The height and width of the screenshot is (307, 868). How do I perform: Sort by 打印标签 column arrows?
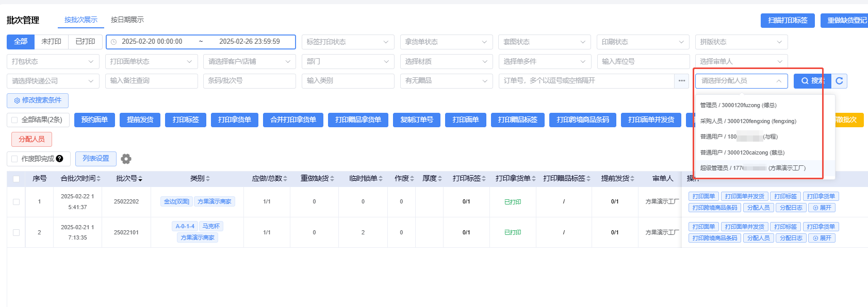[x=485, y=179]
